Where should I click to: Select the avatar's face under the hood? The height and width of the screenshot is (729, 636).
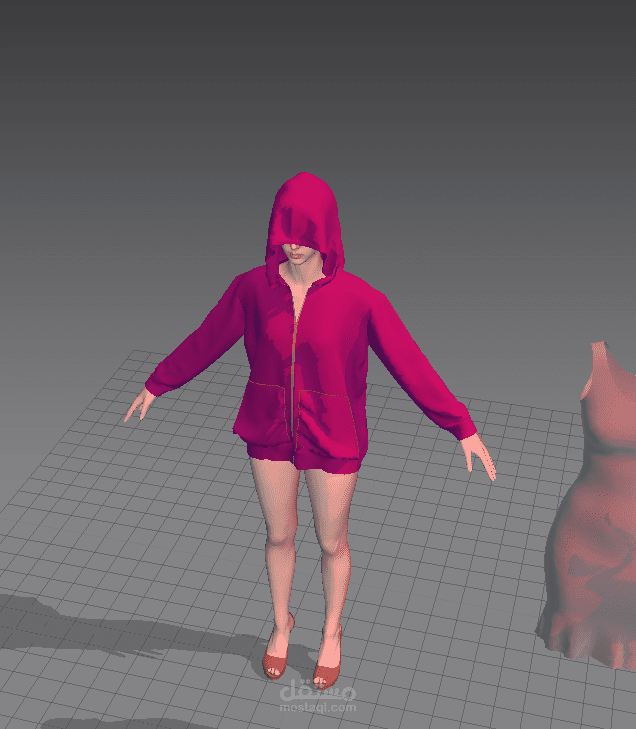(298, 254)
